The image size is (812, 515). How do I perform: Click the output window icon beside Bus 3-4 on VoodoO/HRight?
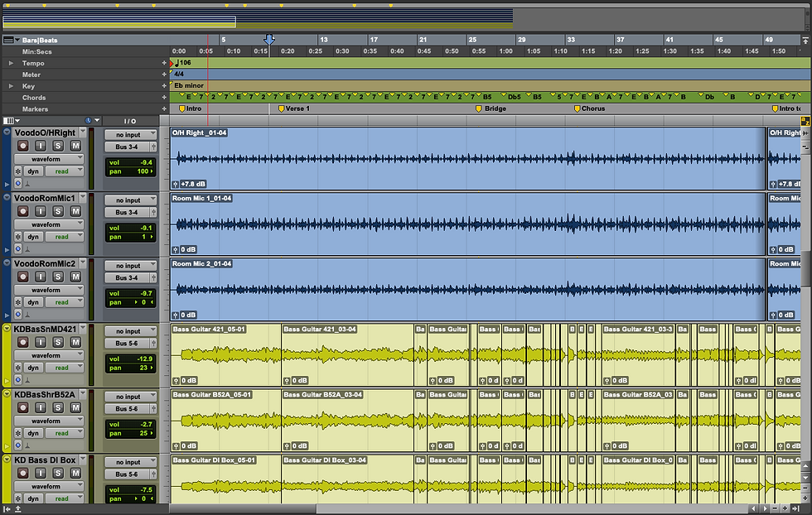(x=154, y=147)
